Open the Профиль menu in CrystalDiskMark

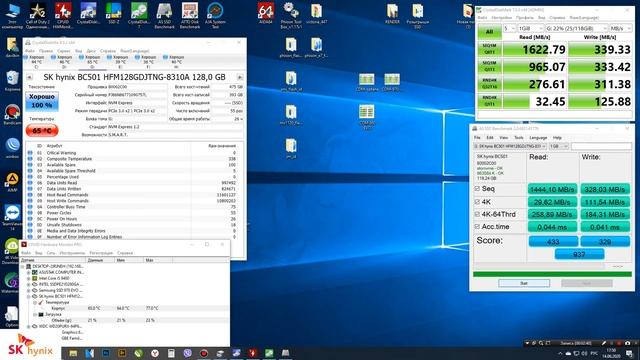coord(524,18)
